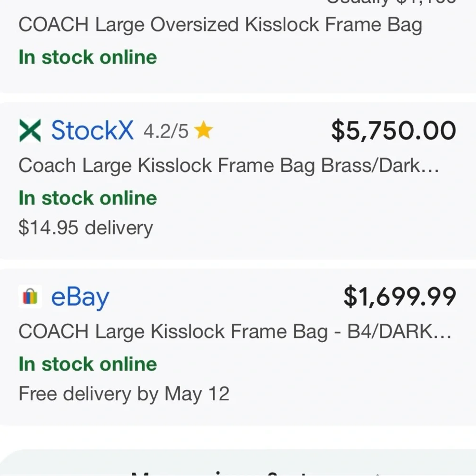The height and width of the screenshot is (476, 476).
Task: Select the COACH Large Oversized Kisslock title
Action: pos(220,24)
